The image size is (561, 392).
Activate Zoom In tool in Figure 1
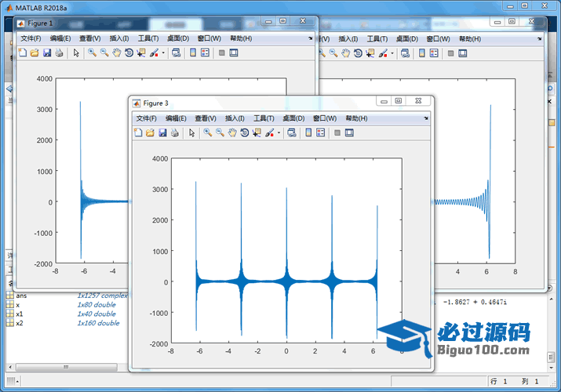(92, 53)
